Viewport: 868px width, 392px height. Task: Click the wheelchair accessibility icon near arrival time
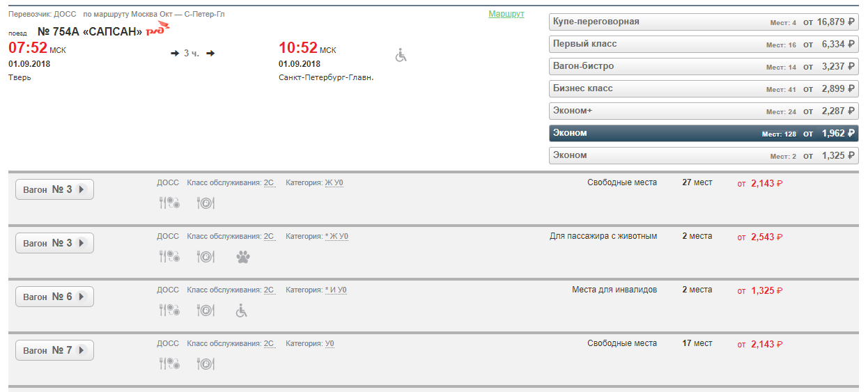point(401,55)
